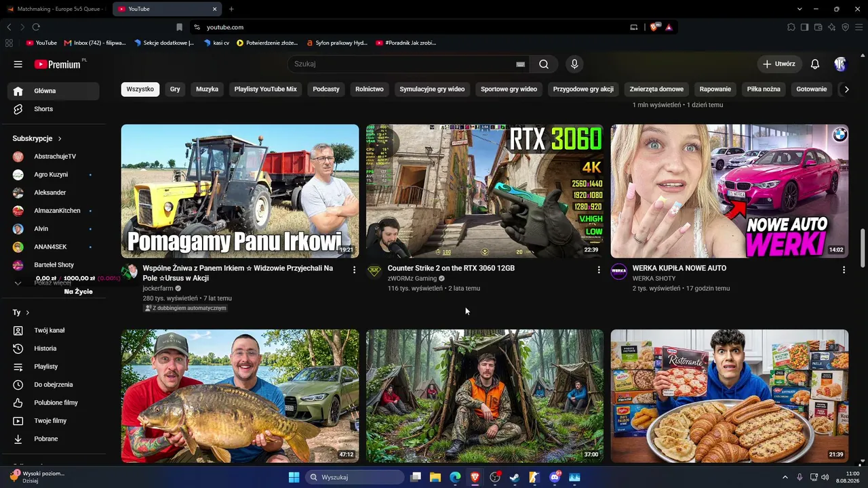Open Twoje filmy in sidebar
The height and width of the screenshot is (488, 868).
[x=54, y=421]
